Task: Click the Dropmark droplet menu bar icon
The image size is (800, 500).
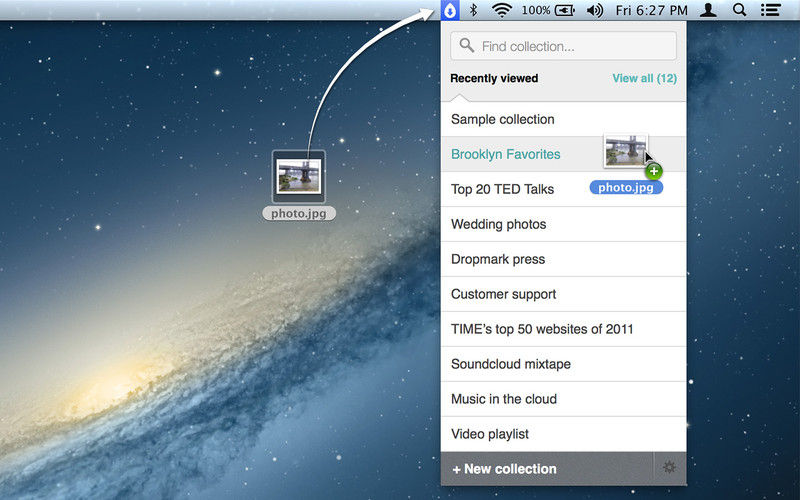Action: (449, 10)
